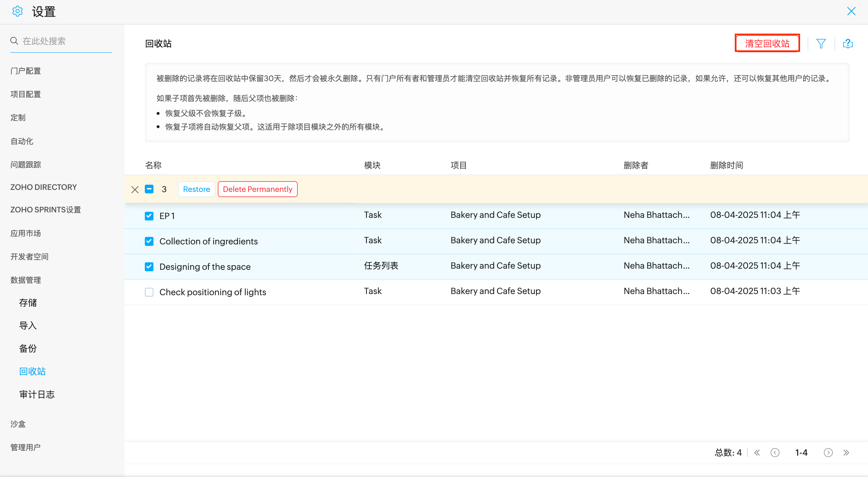Image resolution: width=868 pixels, height=477 pixels.
Task: Click the Delete Permanently button
Action: [257, 189]
